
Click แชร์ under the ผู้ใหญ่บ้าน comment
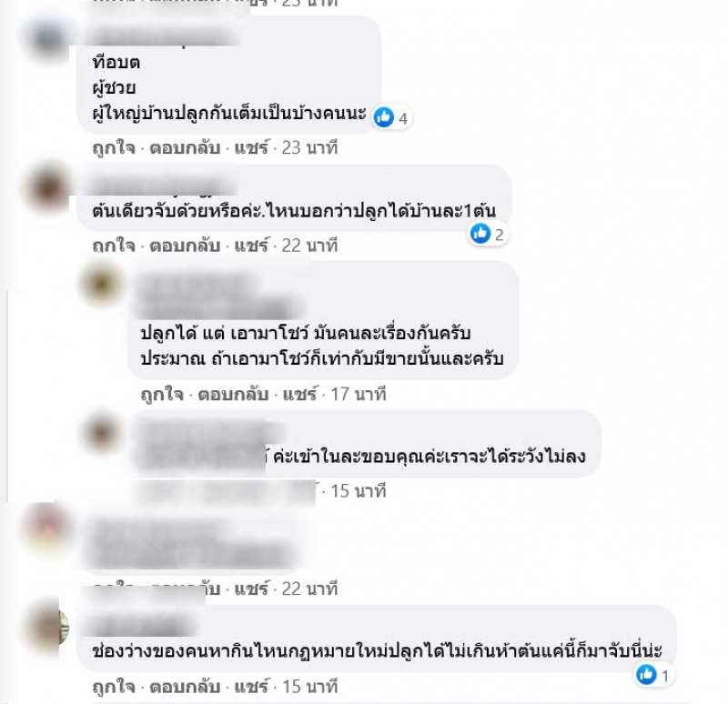pos(251,148)
